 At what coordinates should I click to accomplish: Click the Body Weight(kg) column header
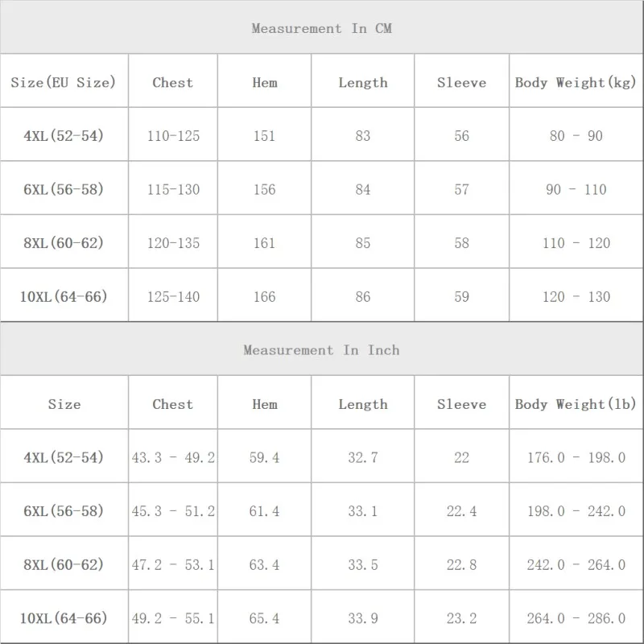point(576,82)
